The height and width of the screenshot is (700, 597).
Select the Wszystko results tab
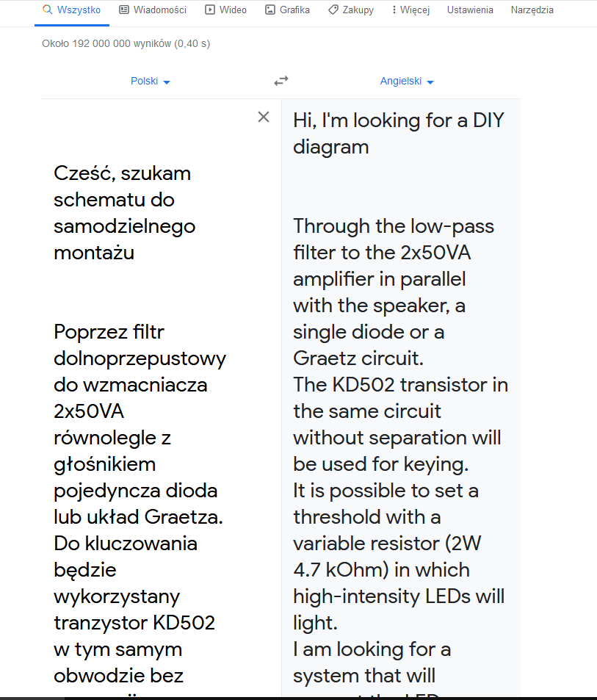click(x=72, y=10)
